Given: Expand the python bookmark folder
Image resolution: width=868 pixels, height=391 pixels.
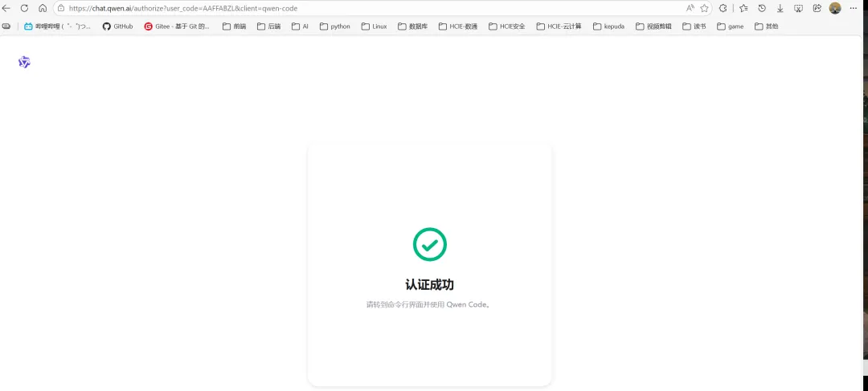Looking at the screenshot, I should click(335, 26).
